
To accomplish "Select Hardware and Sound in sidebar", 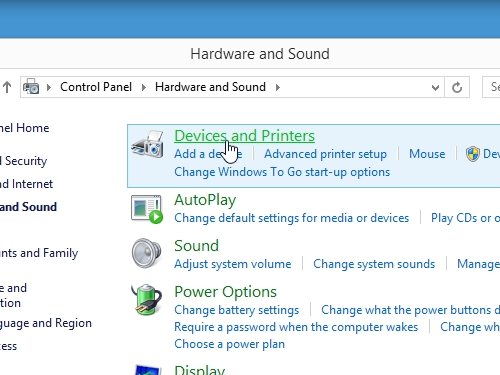I will [x=28, y=207].
